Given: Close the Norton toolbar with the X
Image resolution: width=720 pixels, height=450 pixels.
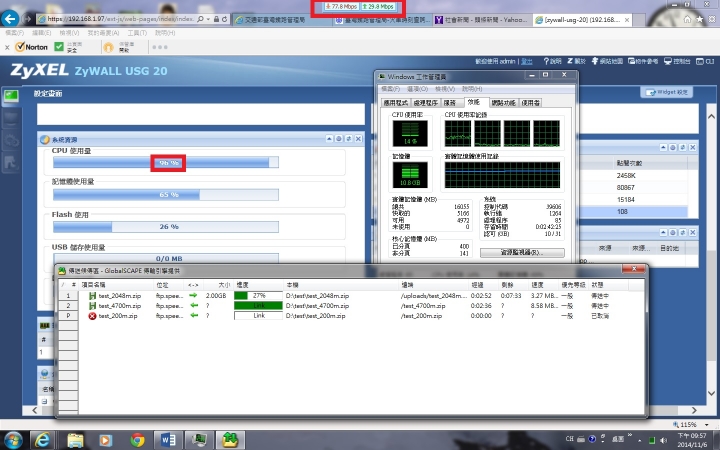Looking at the screenshot, I should [x=7, y=47].
